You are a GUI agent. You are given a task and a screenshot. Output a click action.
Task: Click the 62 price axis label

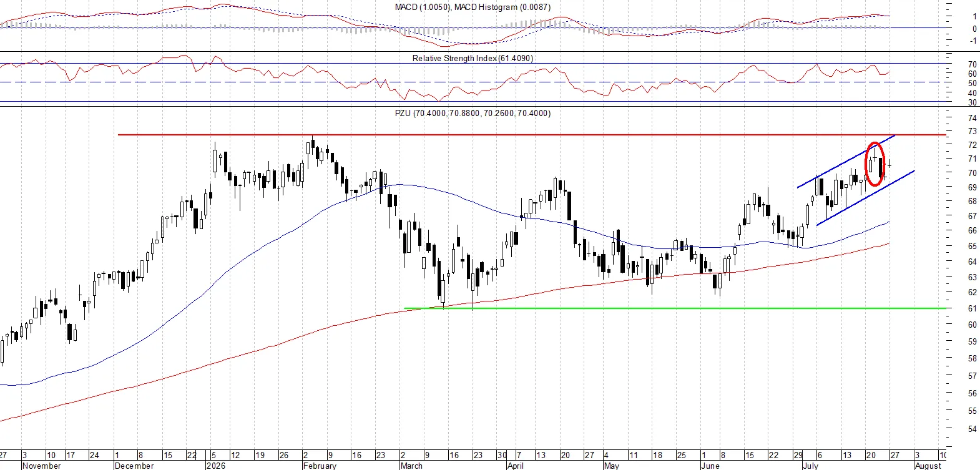point(973,292)
